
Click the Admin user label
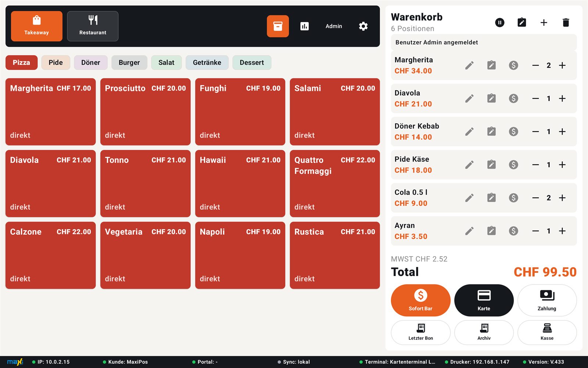click(x=334, y=26)
